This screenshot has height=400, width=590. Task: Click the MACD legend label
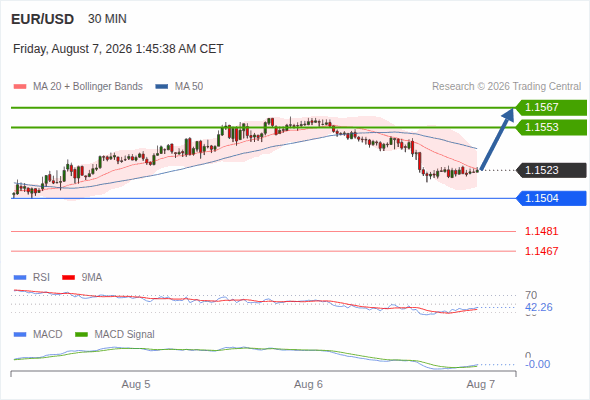48,335
